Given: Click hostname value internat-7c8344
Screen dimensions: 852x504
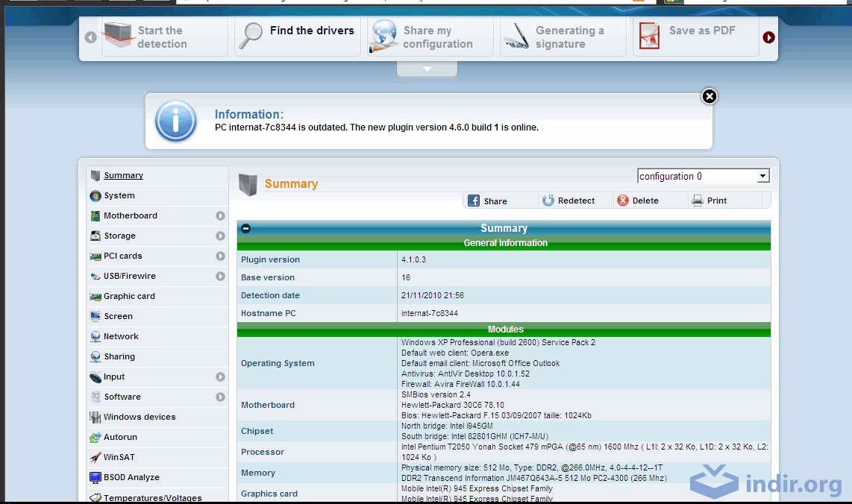Looking at the screenshot, I should [x=430, y=313].
